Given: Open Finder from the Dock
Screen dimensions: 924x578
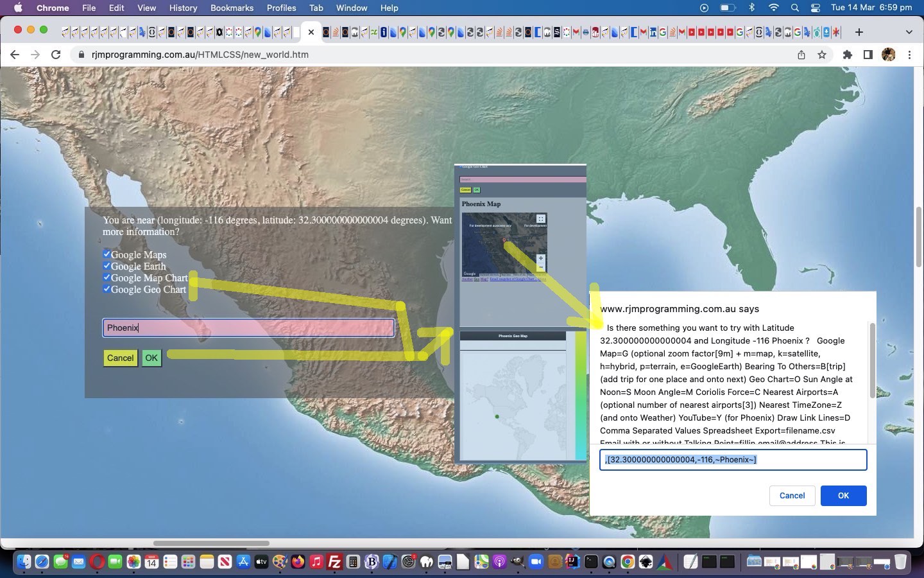Looking at the screenshot, I should 23,562.
